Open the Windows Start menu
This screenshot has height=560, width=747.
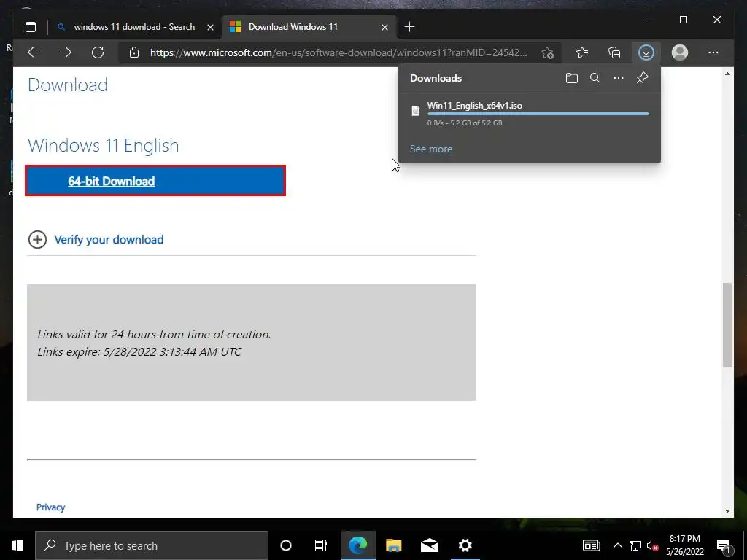pos(18,545)
